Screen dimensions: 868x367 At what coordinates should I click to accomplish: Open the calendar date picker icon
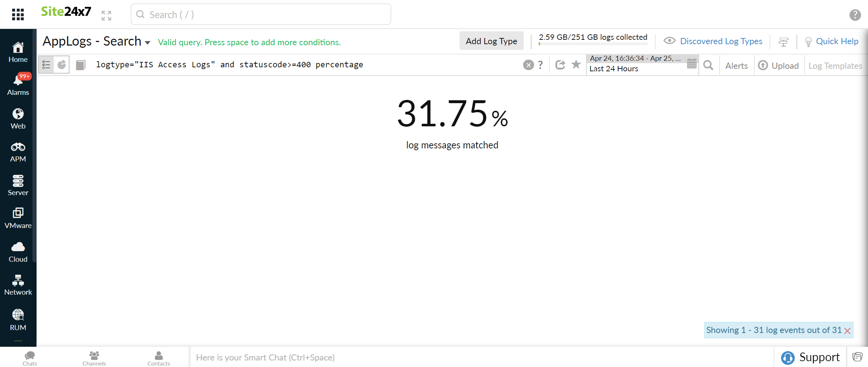[692, 64]
